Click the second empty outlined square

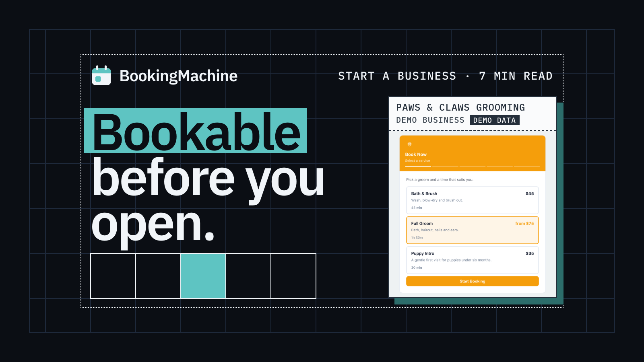tap(158, 276)
